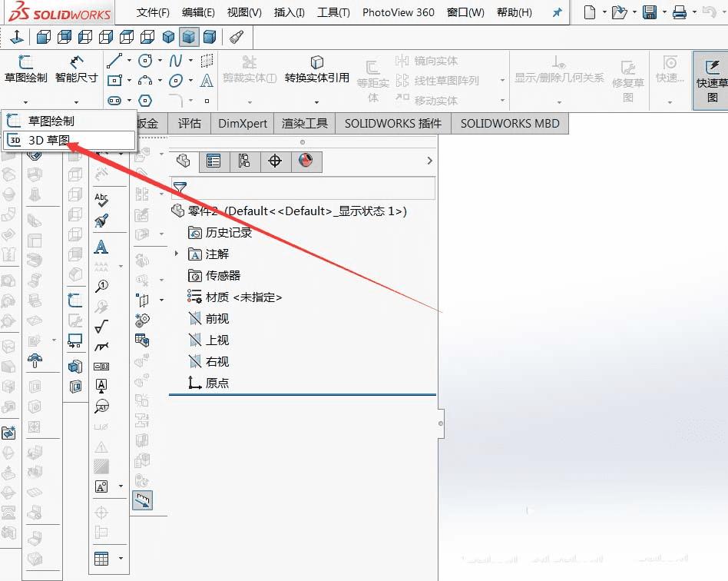The width and height of the screenshot is (728, 581).
Task: Click the Save floppy disk icon
Action: pos(650,12)
